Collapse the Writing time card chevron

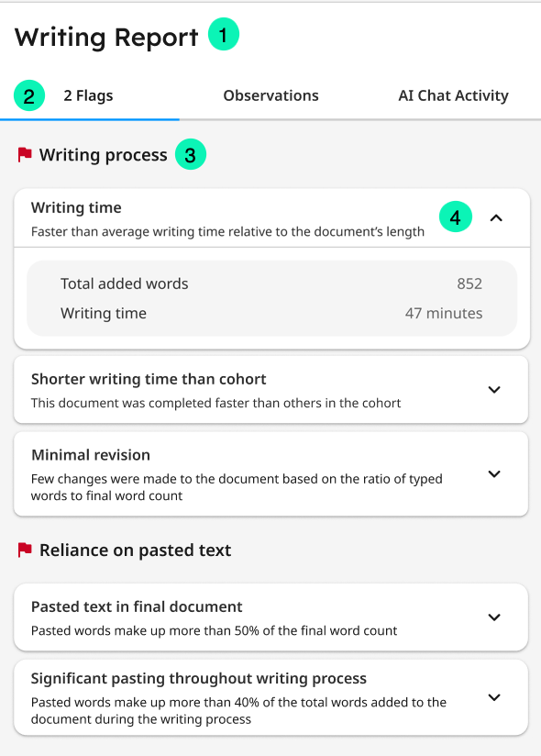(x=496, y=218)
